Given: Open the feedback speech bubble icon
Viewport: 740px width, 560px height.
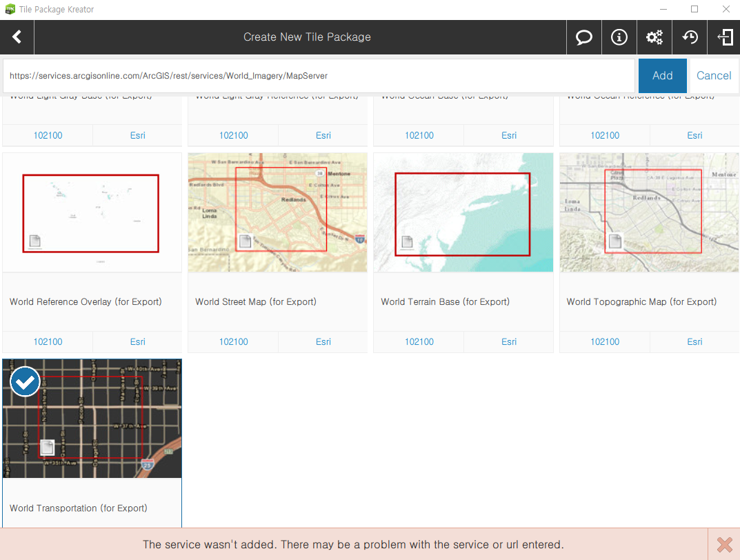Looking at the screenshot, I should pos(583,37).
